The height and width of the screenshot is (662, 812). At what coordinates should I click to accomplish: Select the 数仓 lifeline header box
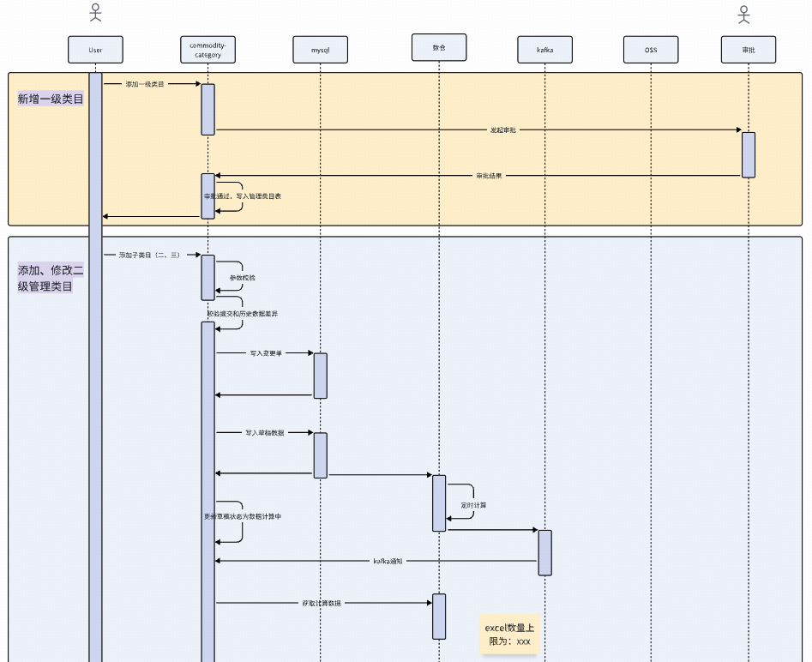[439, 48]
